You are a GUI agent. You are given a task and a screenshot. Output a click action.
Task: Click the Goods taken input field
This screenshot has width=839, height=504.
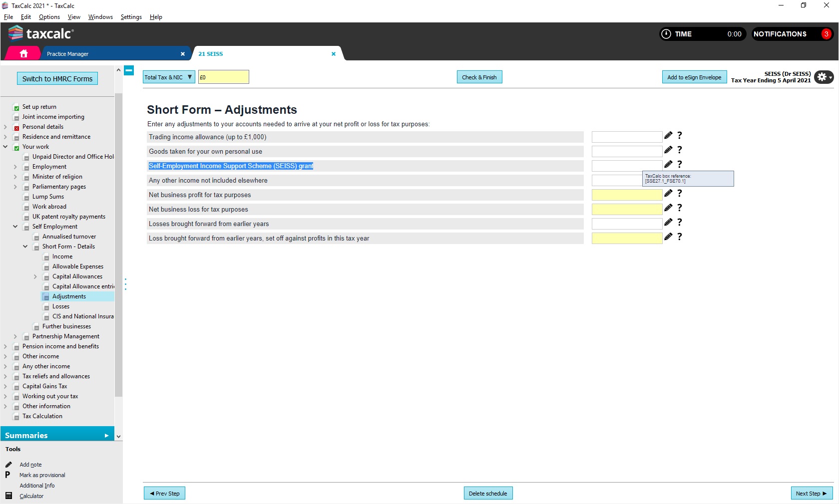tap(627, 151)
